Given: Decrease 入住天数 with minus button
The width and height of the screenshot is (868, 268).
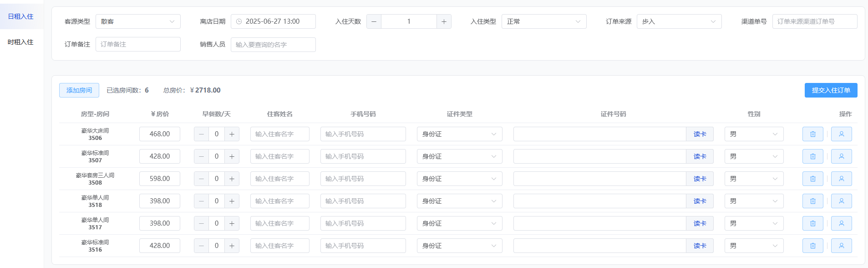Looking at the screenshot, I should tap(374, 21).
